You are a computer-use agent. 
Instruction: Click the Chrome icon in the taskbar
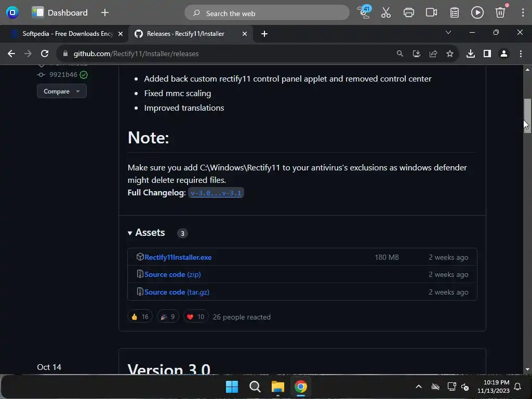pos(300,387)
